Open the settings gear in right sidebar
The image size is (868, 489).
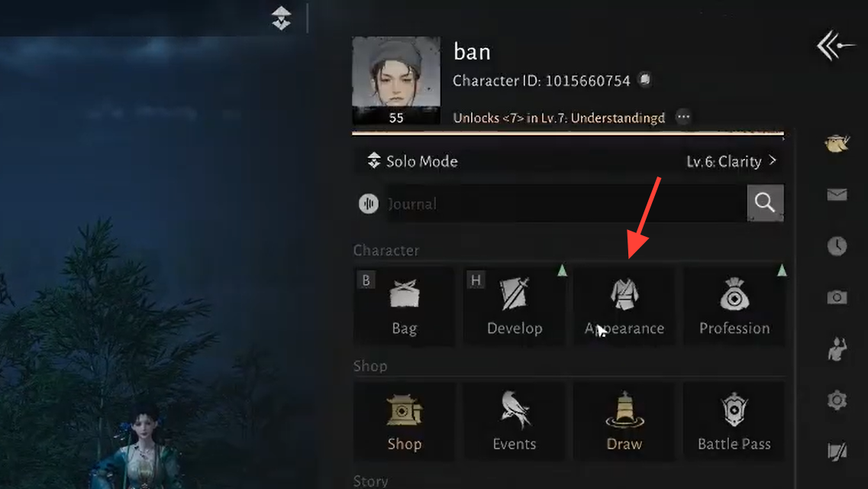pos(837,400)
